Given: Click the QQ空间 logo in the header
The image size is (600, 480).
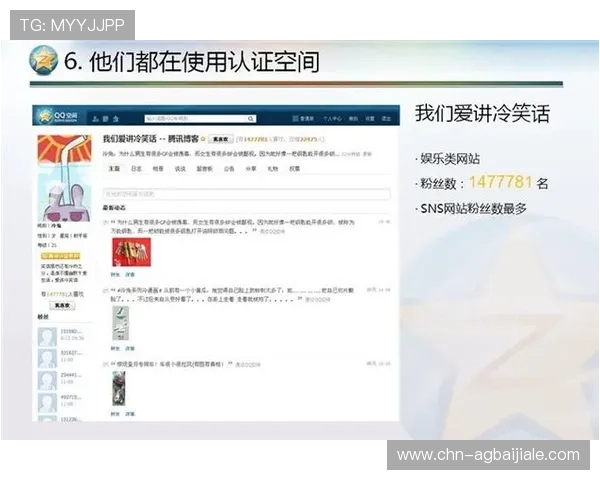Looking at the screenshot, I should click(x=59, y=116).
